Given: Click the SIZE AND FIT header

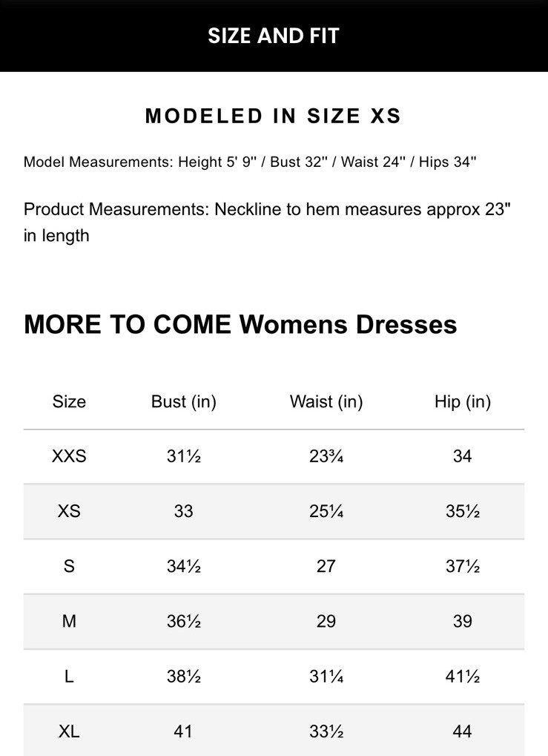Looking at the screenshot, I should [273, 36].
